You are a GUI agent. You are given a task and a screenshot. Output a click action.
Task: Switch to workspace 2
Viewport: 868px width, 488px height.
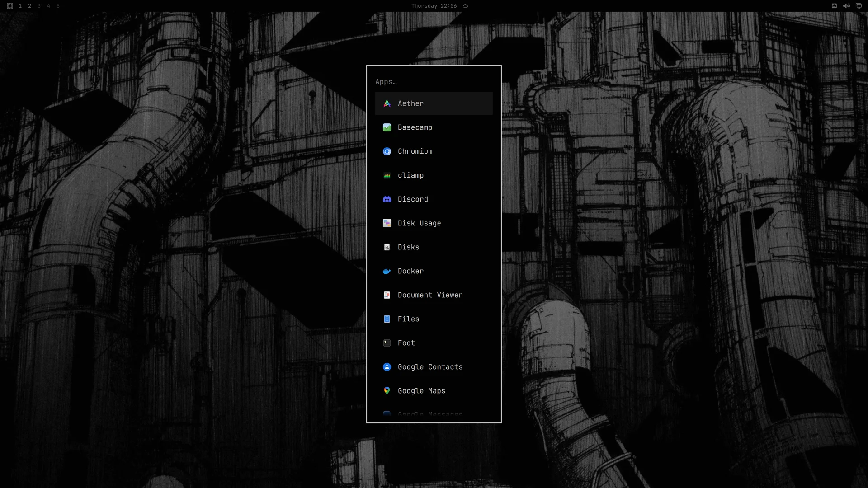pyautogui.click(x=29, y=6)
